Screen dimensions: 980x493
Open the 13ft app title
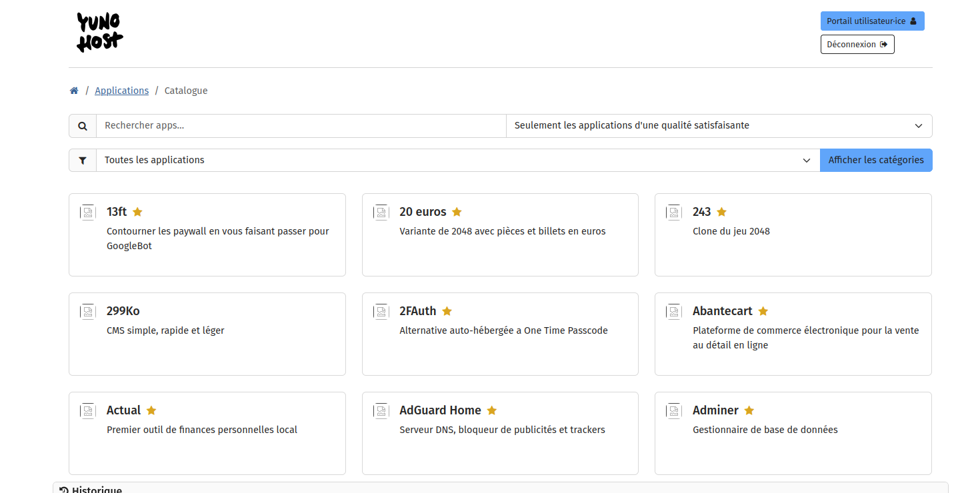117,212
